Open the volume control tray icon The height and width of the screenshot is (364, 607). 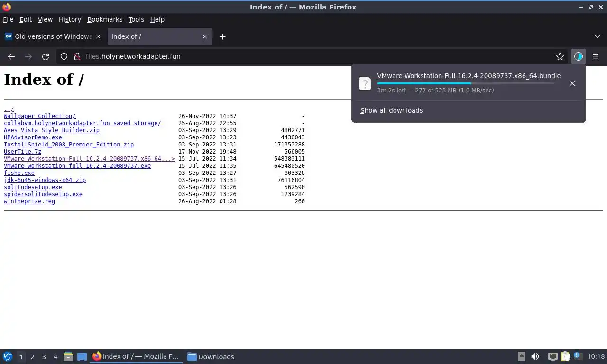pyautogui.click(x=535, y=356)
